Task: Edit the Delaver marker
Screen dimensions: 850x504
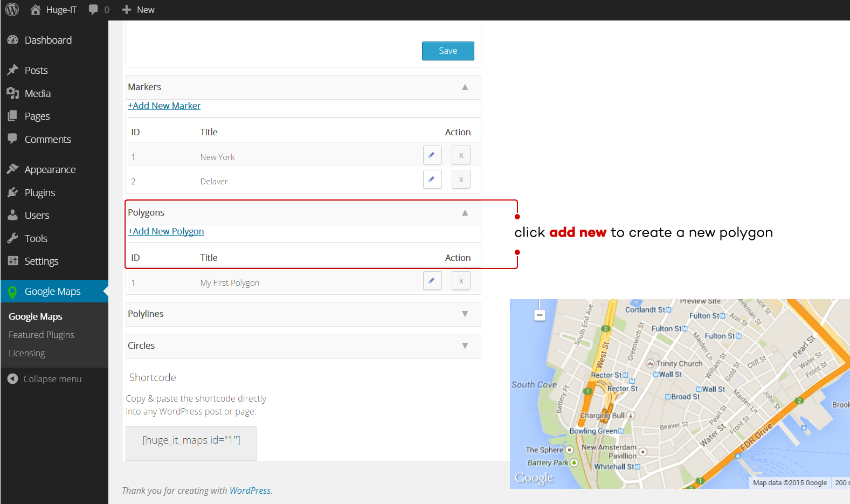Action: [x=432, y=179]
